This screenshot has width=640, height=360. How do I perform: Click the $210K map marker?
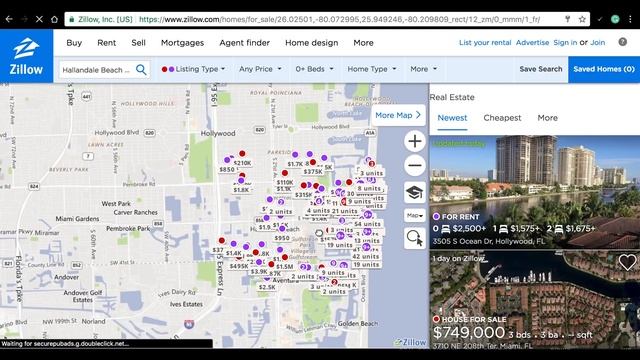point(242,163)
